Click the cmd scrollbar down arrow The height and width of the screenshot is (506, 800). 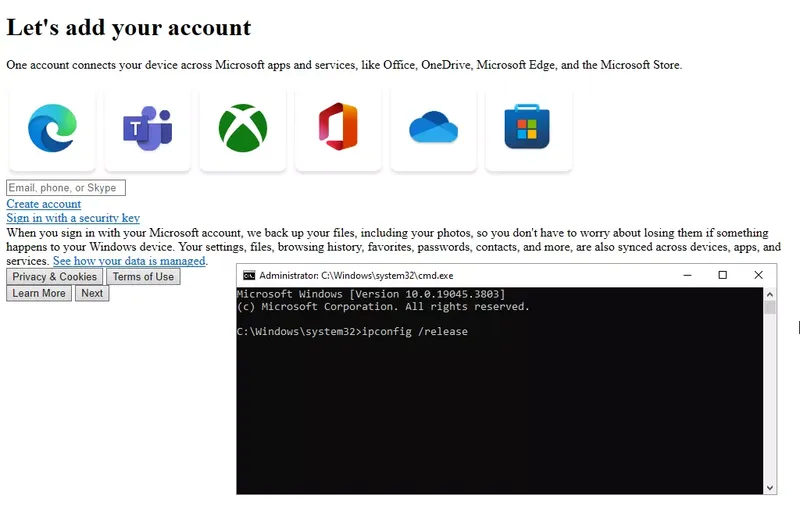[770, 488]
